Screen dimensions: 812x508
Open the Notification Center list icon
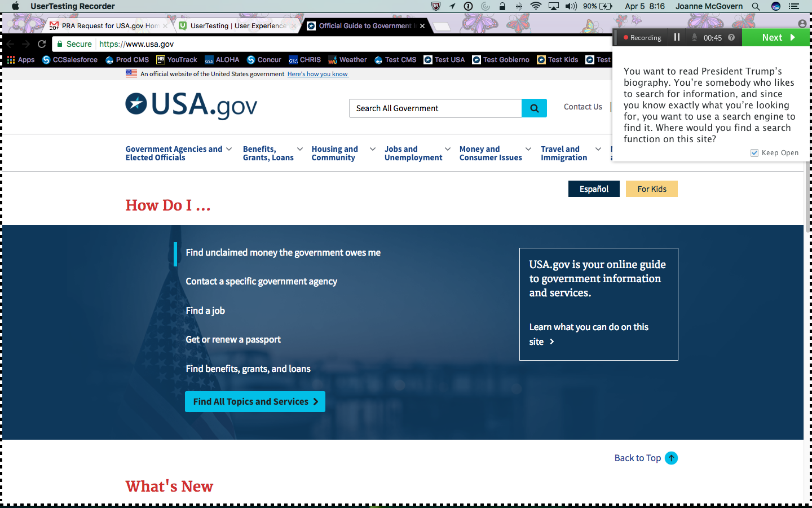click(794, 6)
